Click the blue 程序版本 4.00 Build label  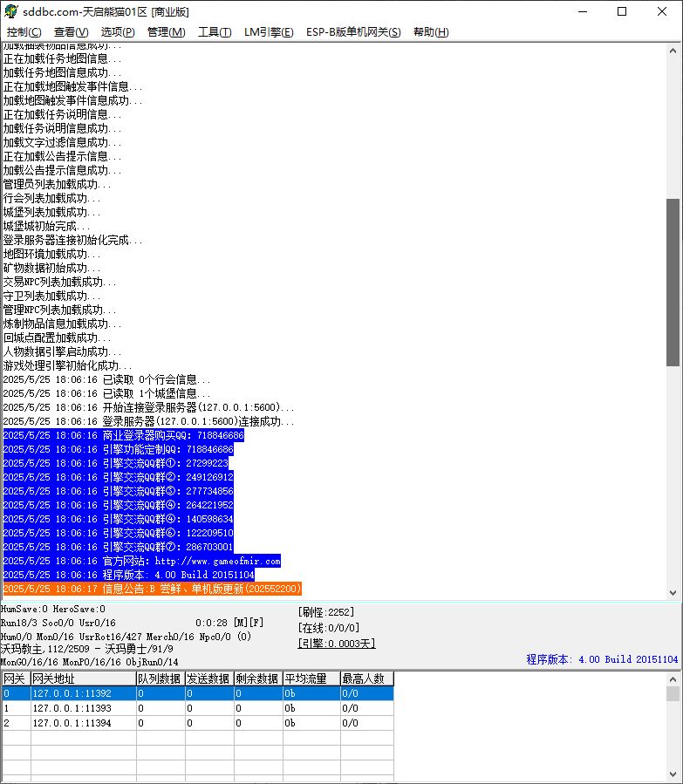click(x=602, y=659)
